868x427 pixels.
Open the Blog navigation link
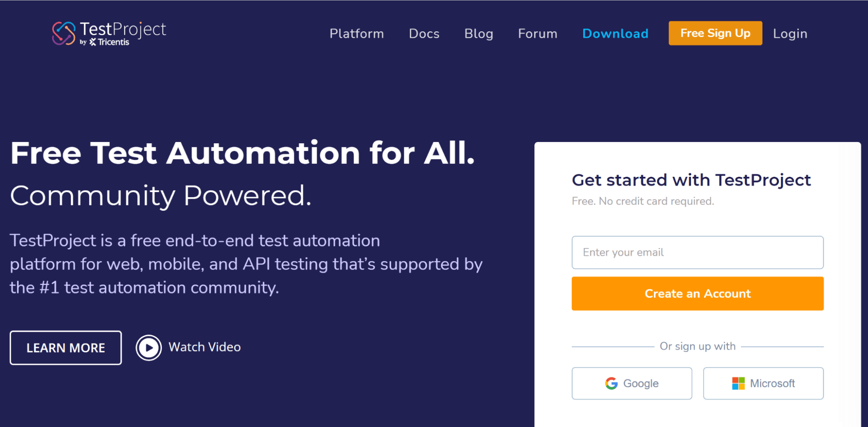tap(479, 33)
